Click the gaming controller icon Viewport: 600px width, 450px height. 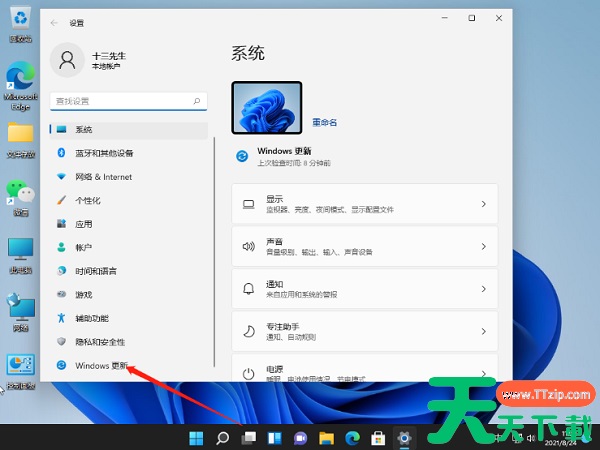61,294
